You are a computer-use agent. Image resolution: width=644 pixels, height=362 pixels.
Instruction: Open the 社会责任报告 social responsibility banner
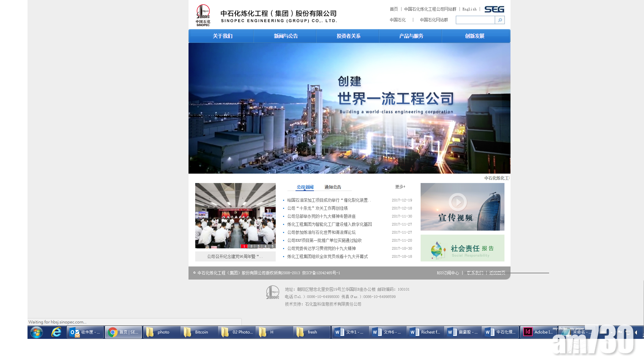pos(462,248)
